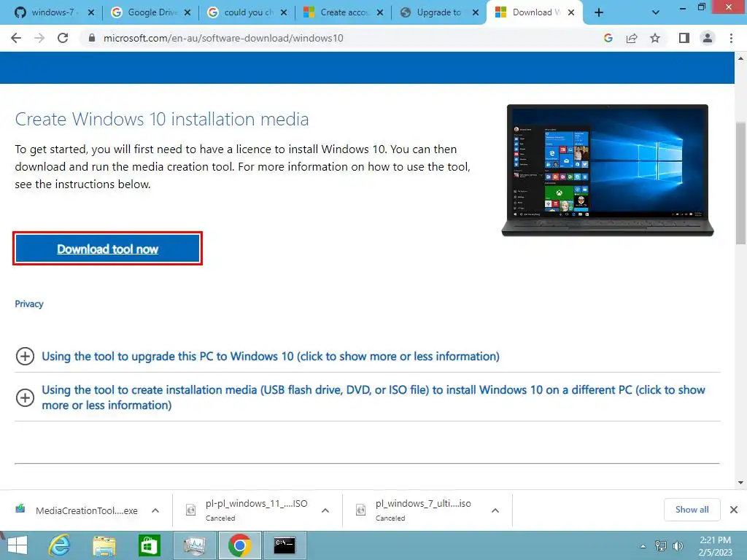The width and height of the screenshot is (747, 560).
Task: View site security lock information
Action: [92, 38]
